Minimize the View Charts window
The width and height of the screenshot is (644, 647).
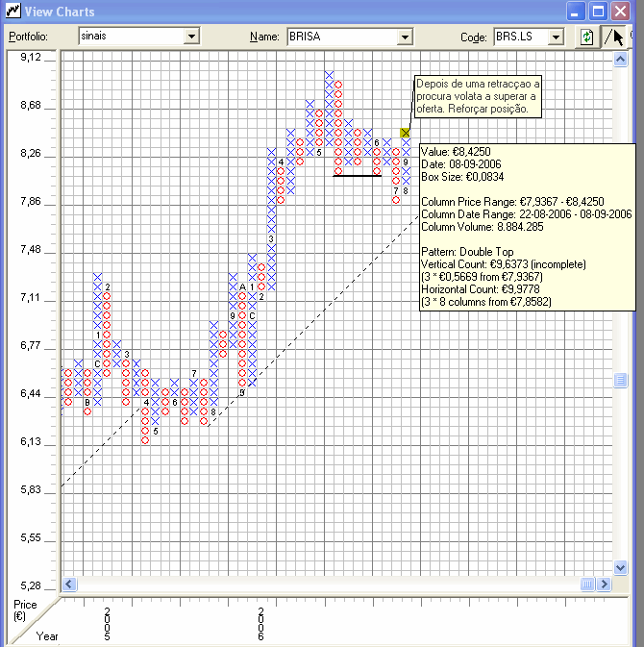[x=575, y=12]
